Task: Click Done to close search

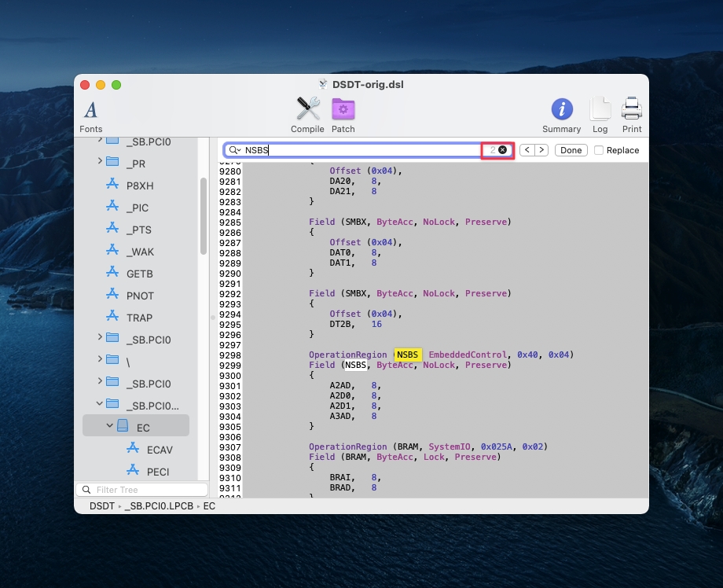Action: [571, 150]
